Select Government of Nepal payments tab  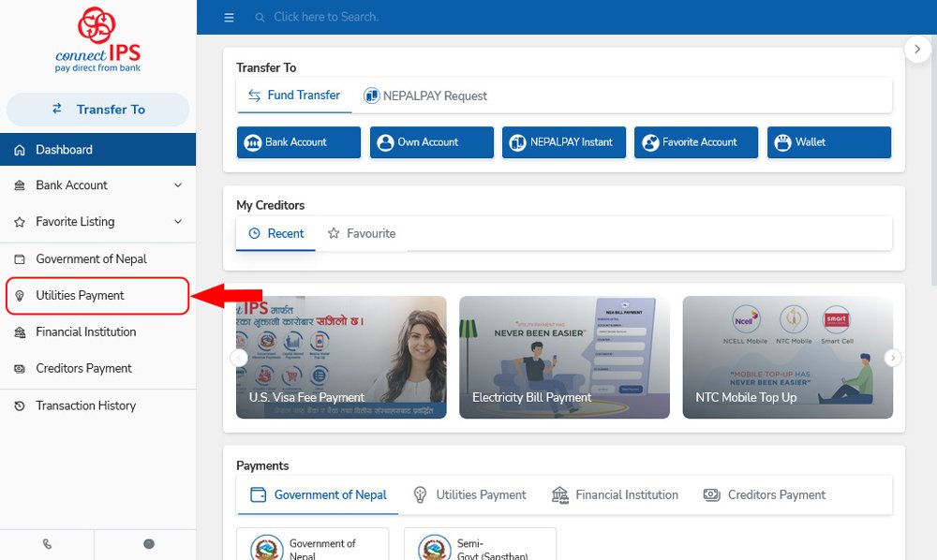pos(318,495)
